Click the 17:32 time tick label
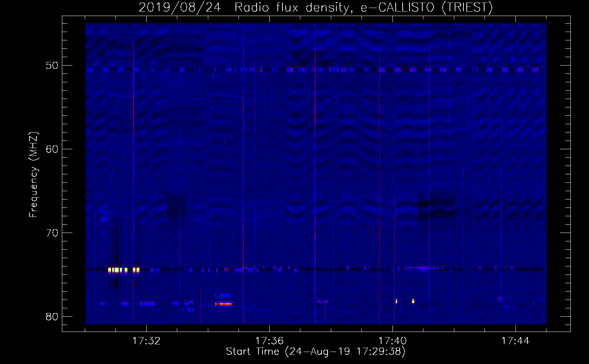The image size is (589, 364). point(146,341)
